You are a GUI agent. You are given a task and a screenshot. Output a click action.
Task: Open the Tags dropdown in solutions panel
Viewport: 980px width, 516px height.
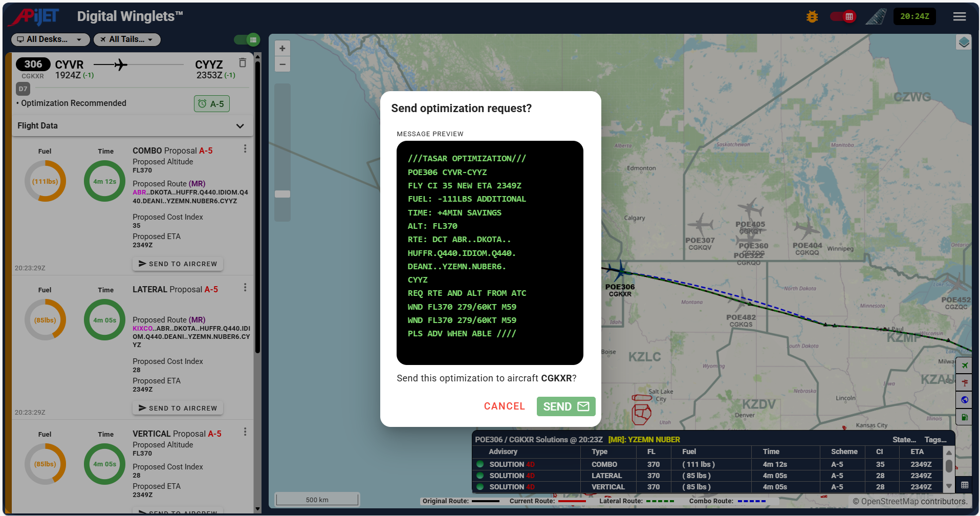[x=935, y=440]
